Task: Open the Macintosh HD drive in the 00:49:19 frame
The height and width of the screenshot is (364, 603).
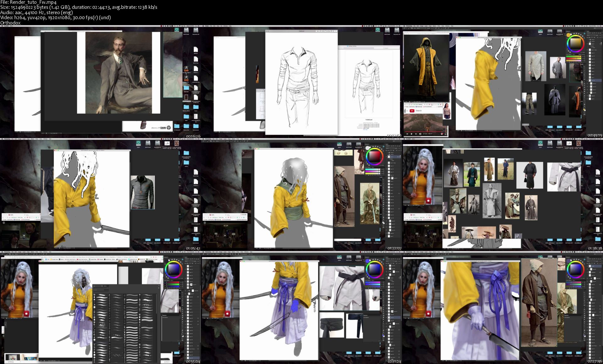Action: 560,31
